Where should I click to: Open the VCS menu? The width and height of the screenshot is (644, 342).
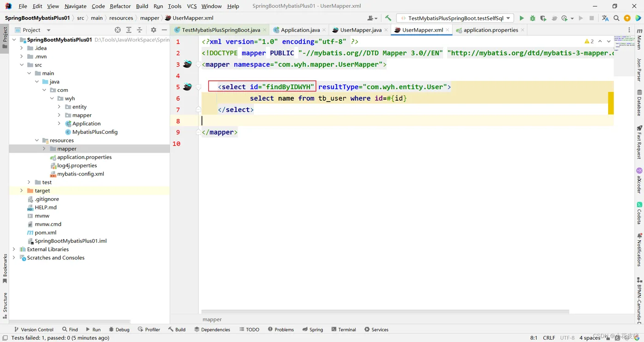[x=192, y=6]
